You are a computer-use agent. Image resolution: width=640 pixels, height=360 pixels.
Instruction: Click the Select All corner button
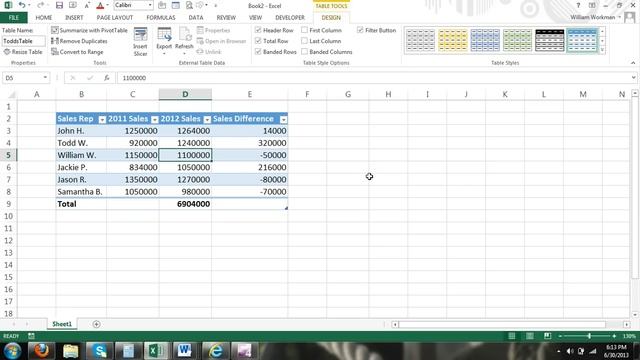(x=11, y=95)
